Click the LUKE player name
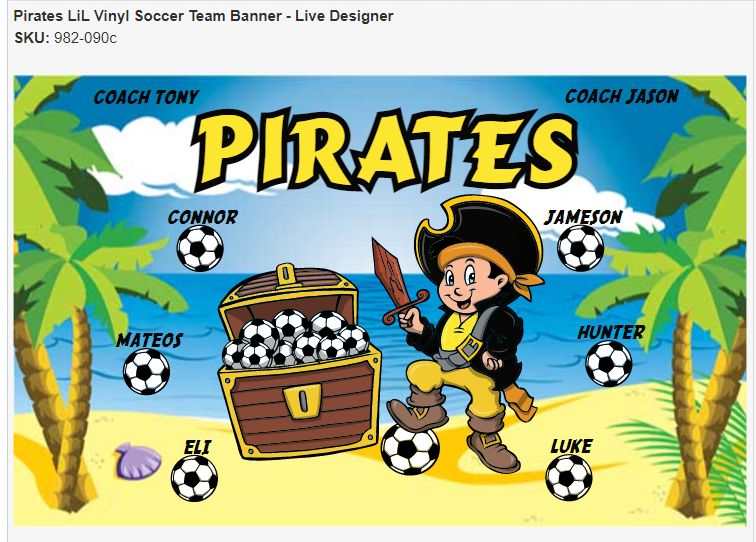Screen dimensions: 756x542 pos(571,446)
